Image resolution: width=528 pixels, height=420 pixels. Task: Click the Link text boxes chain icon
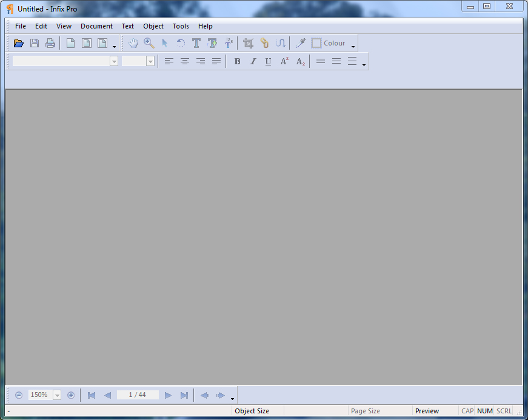[x=264, y=43]
